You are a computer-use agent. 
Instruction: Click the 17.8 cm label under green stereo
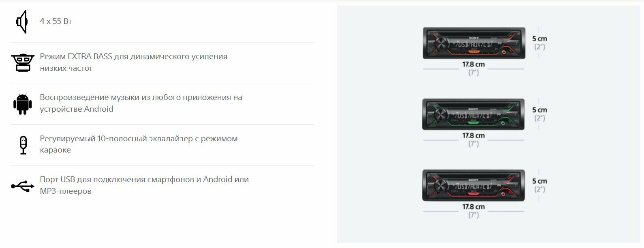(473, 136)
